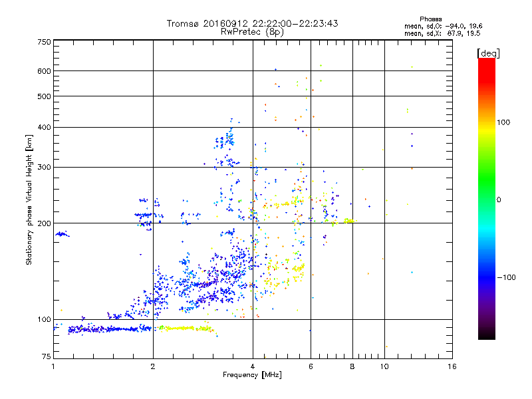Click the y-axis tick label "500"
Viewport: 532px width, 399px height.
(x=44, y=96)
